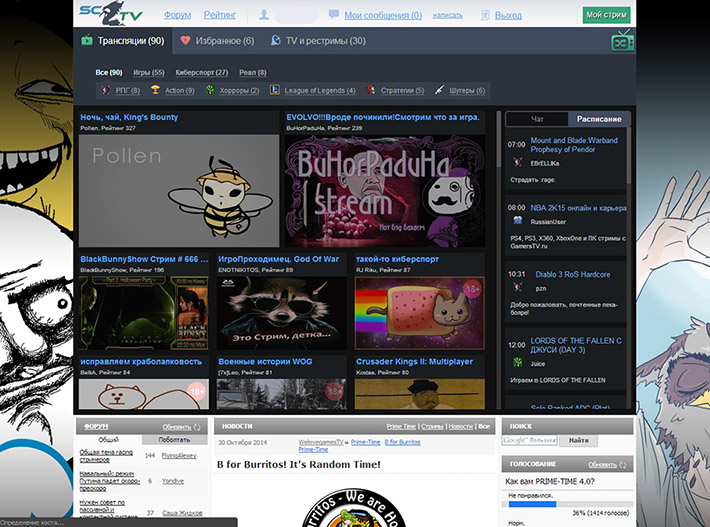
Task: Filter streams by Киберспорт (27)
Action: (200, 73)
